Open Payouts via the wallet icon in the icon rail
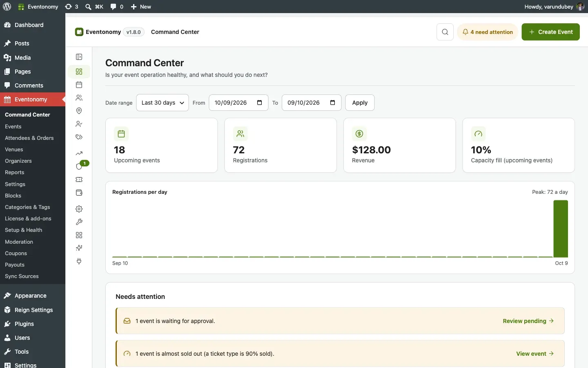This screenshot has height=368, width=588. (79, 193)
